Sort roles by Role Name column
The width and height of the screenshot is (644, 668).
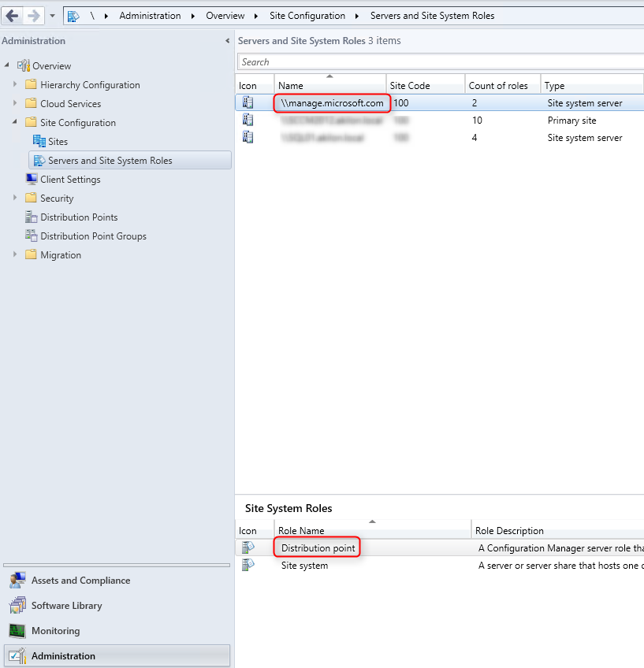click(x=373, y=530)
